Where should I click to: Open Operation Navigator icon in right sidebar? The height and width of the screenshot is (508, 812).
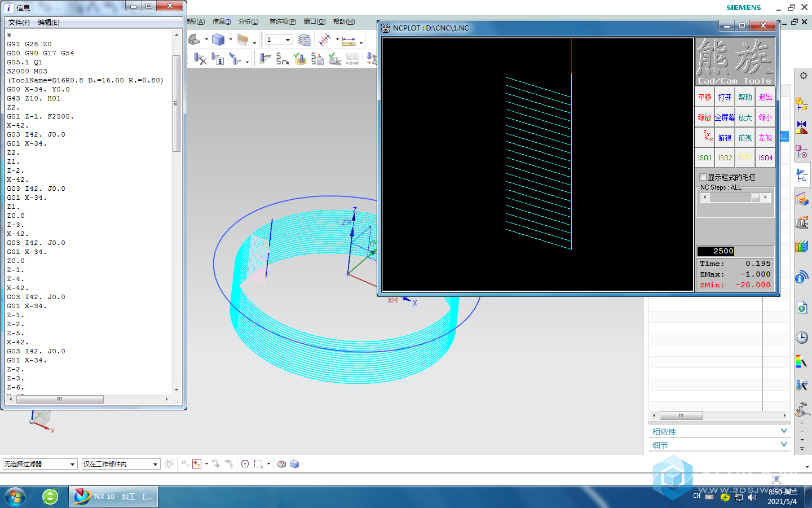[x=802, y=175]
